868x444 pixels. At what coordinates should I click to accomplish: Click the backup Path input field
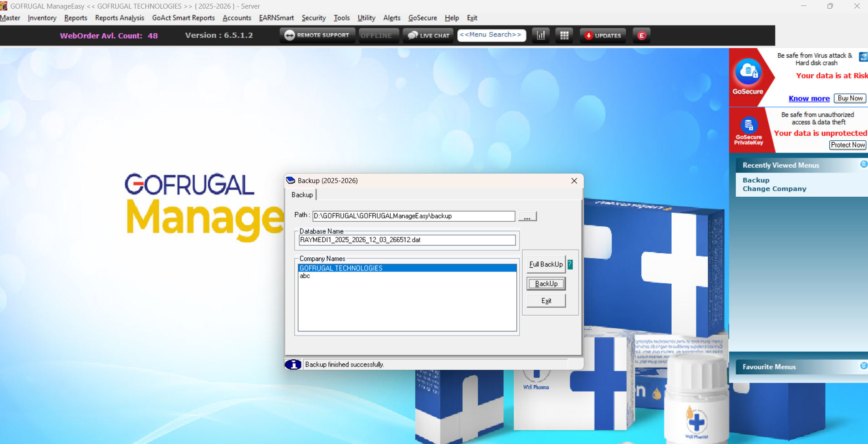click(414, 216)
